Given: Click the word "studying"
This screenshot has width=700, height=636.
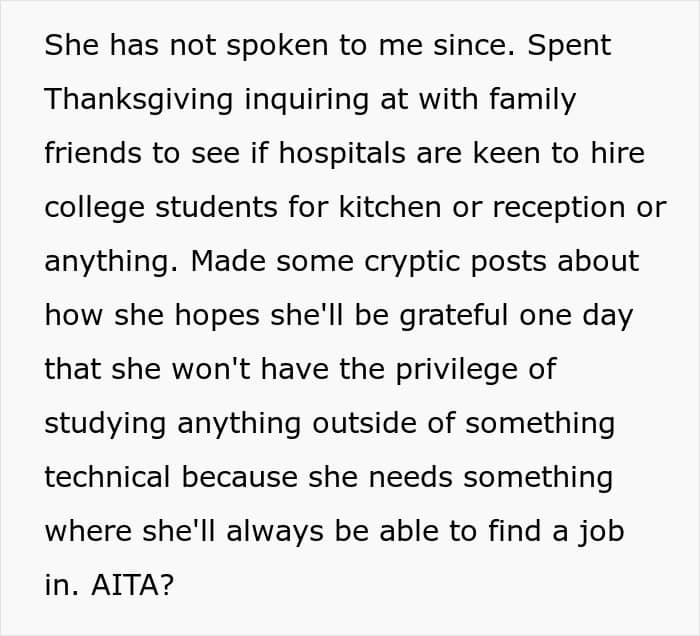Looking at the screenshot, I should (x=106, y=423).
